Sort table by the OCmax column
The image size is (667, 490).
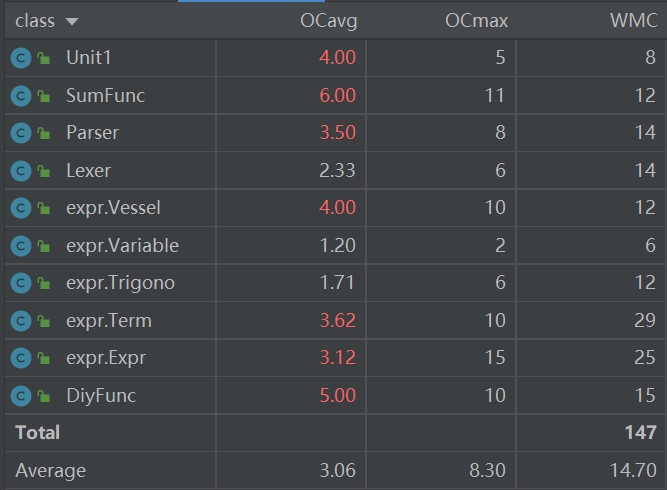[476, 20]
